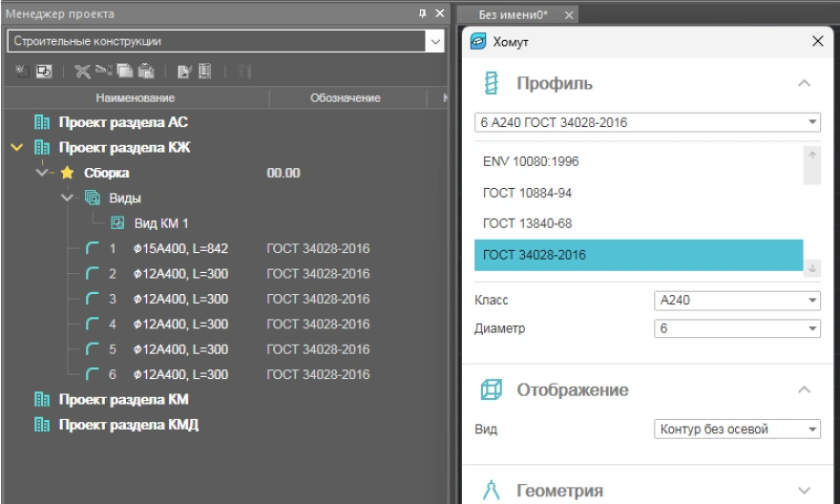Collapse the Проект раздела КЖ node
This screenshot has width=840, height=504.
pos(17,148)
